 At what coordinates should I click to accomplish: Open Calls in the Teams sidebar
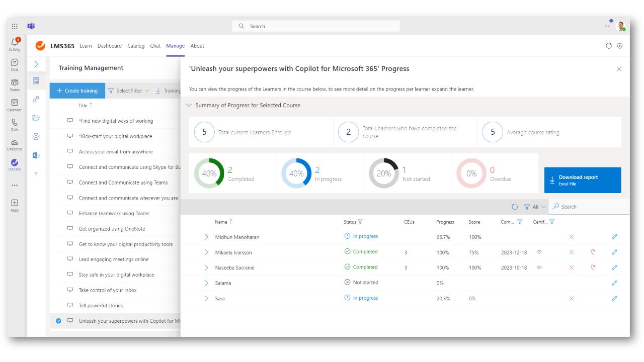[15, 125]
